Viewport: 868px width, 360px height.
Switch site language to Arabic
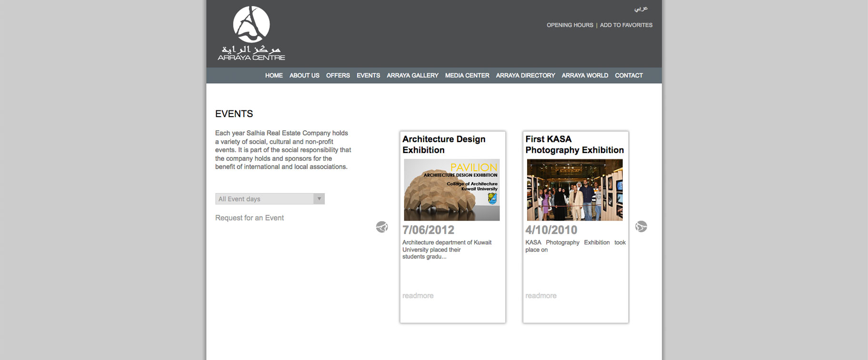coord(641,9)
